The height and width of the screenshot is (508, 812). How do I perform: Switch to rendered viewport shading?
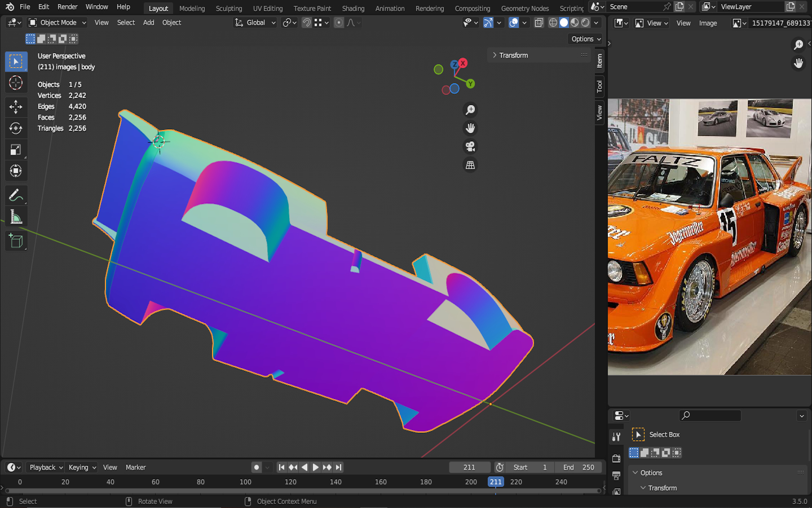(585, 23)
